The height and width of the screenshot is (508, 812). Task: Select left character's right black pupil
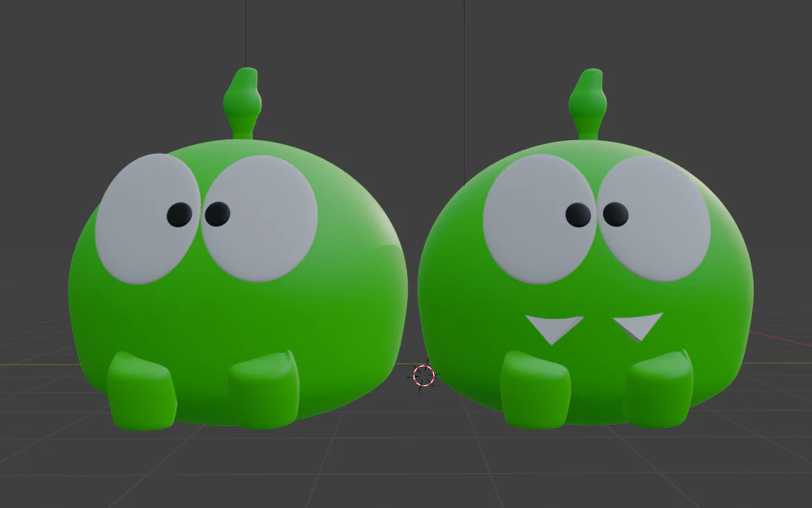[x=218, y=214]
